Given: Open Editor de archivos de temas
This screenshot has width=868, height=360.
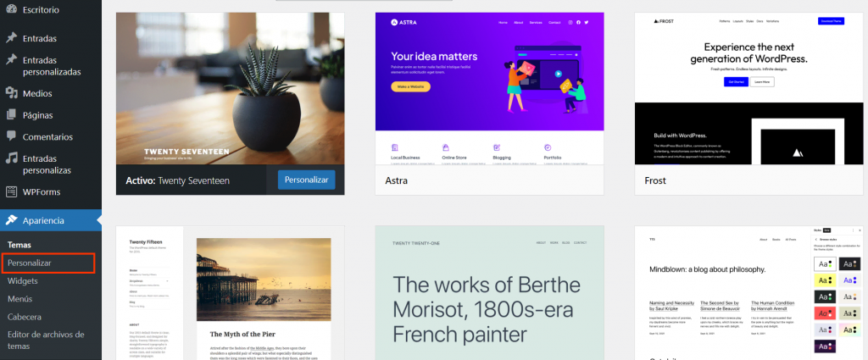Looking at the screenshot, I should click(46, 340).
